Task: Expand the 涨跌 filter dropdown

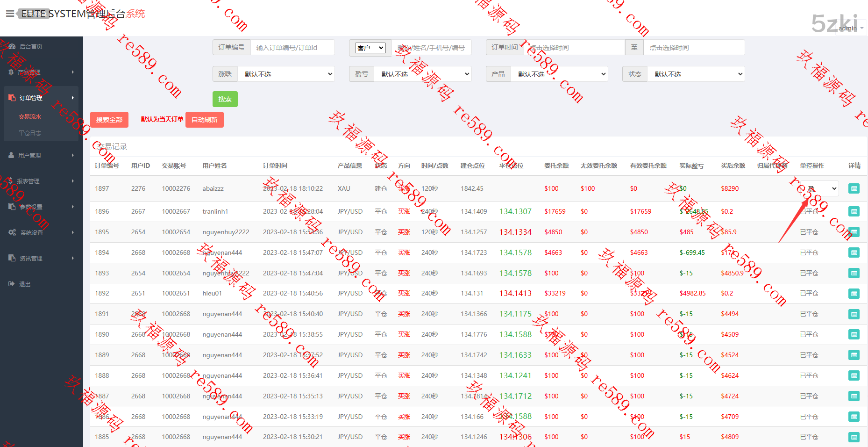Action: point(286,74)
